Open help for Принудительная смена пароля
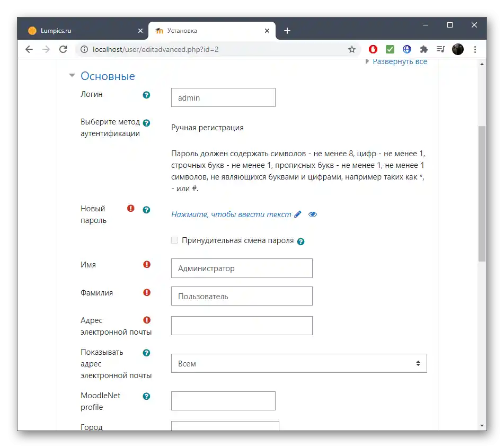The width and height of the screenshot is (504, 448). point(300,241)
